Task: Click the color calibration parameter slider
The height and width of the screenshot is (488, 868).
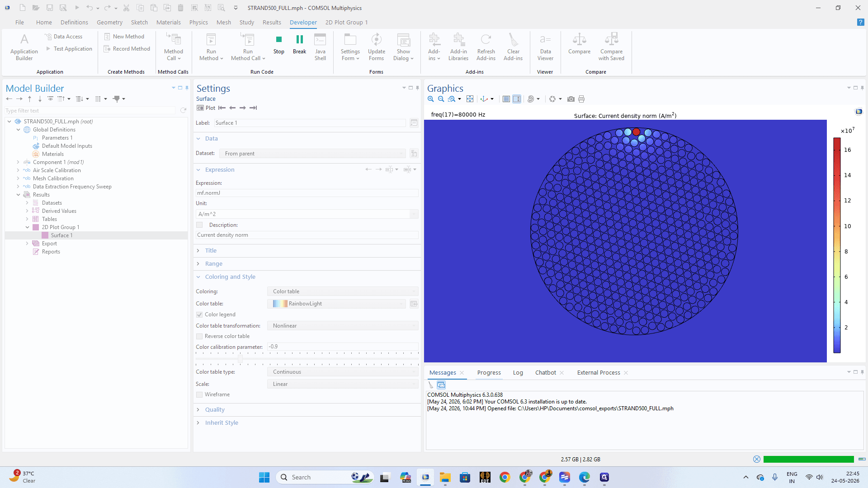Action: pyautogui.click(x=240, y=358)
